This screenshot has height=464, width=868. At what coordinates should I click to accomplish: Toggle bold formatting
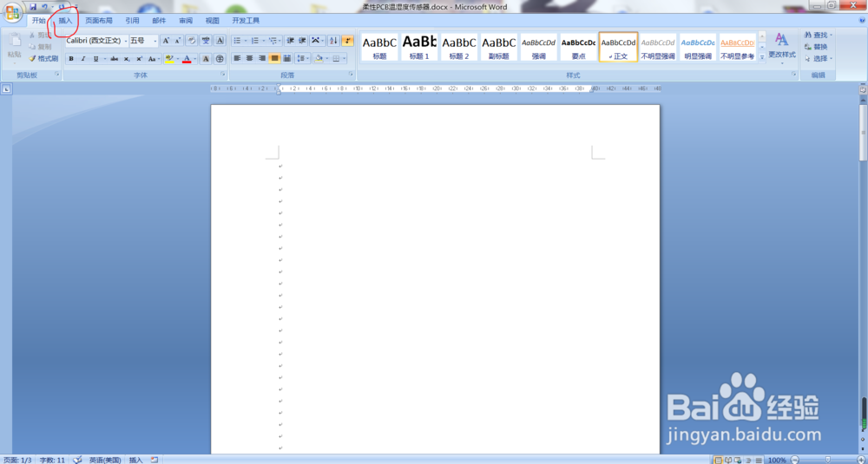(71, 59)
